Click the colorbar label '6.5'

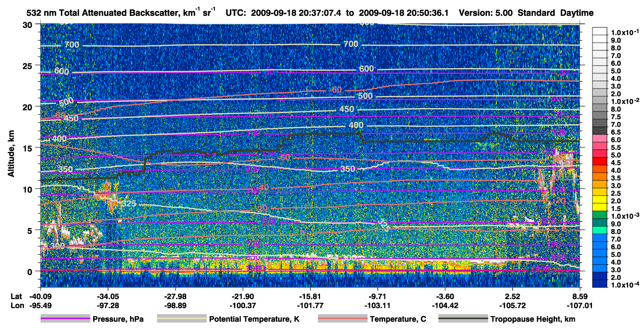(x=617, y=132)
